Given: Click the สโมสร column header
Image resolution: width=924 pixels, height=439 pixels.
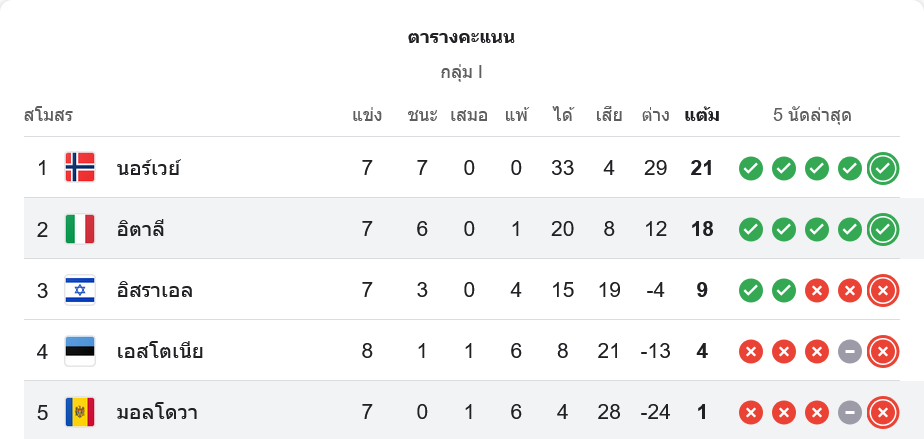Looking at the screenshot, I should (x=49, y=115).
